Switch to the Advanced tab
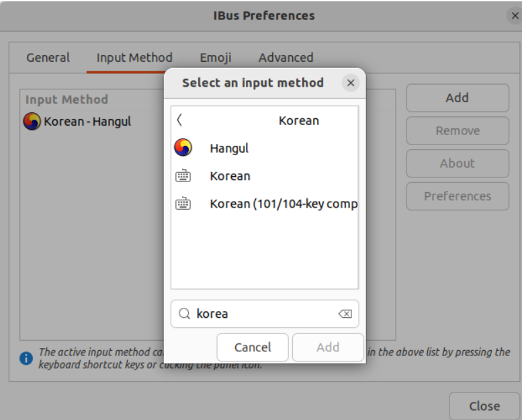522x420 pixels. [x=286, y=58]
